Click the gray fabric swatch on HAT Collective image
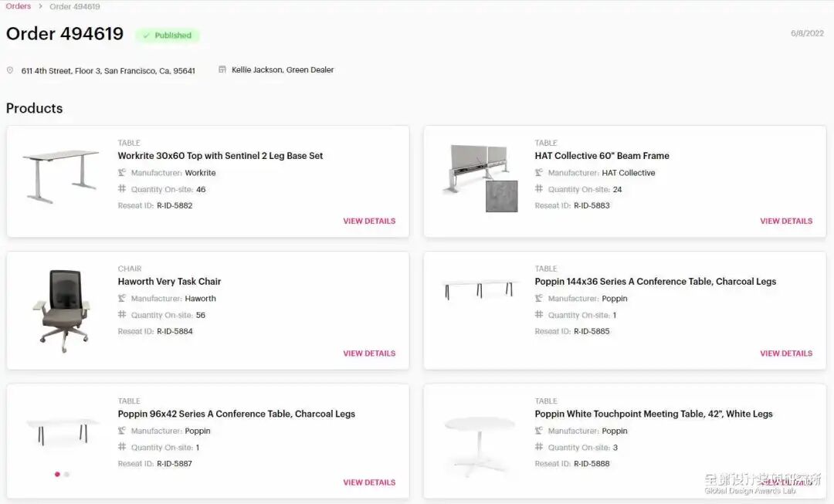Screen dimensions: 834x504 point(501,196)
